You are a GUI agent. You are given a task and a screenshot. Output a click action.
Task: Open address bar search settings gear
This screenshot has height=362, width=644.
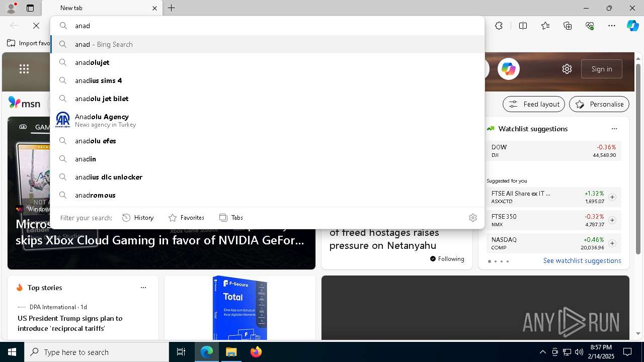(x=473, y=218)
